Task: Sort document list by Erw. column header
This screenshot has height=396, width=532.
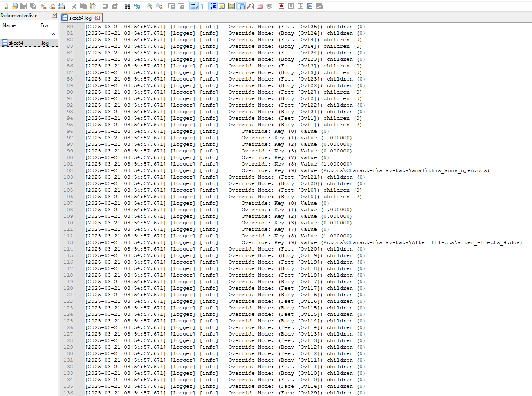Action: click(x=45, y=25)
